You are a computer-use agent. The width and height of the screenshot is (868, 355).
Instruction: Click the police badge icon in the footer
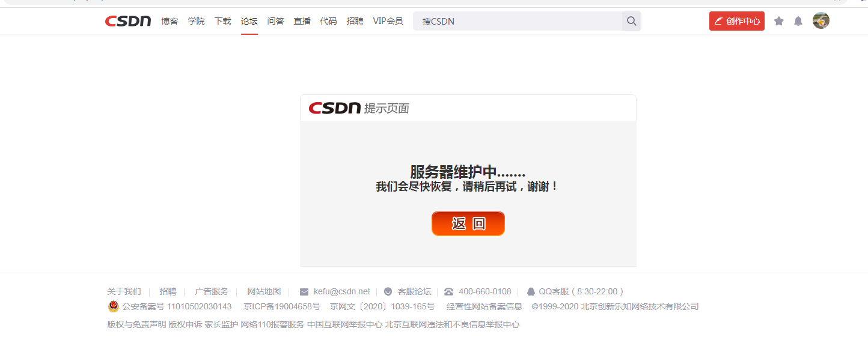(113, 306)
